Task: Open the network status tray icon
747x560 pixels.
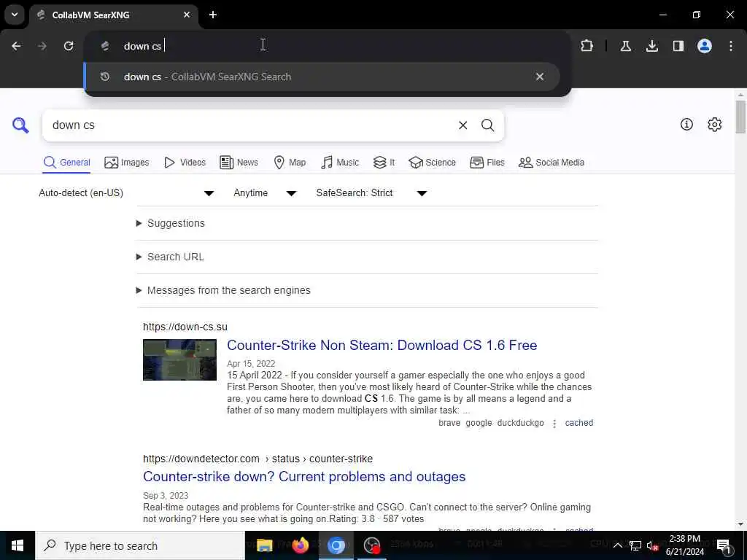Action: (x=635, y=545)
